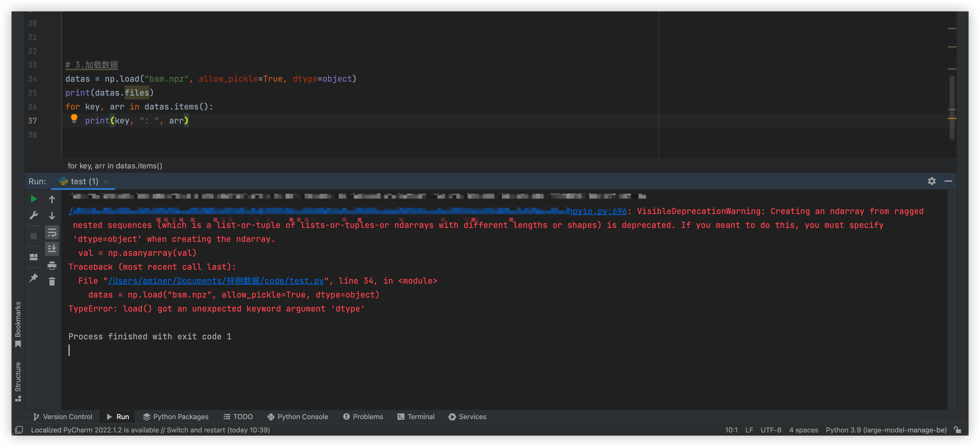
Task: Clear all output with trash icon
Action: [52, 281]
